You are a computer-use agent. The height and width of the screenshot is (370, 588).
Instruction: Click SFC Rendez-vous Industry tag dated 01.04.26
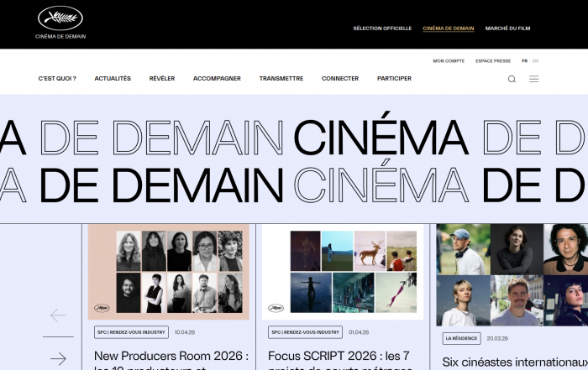(x=305, y=332)
